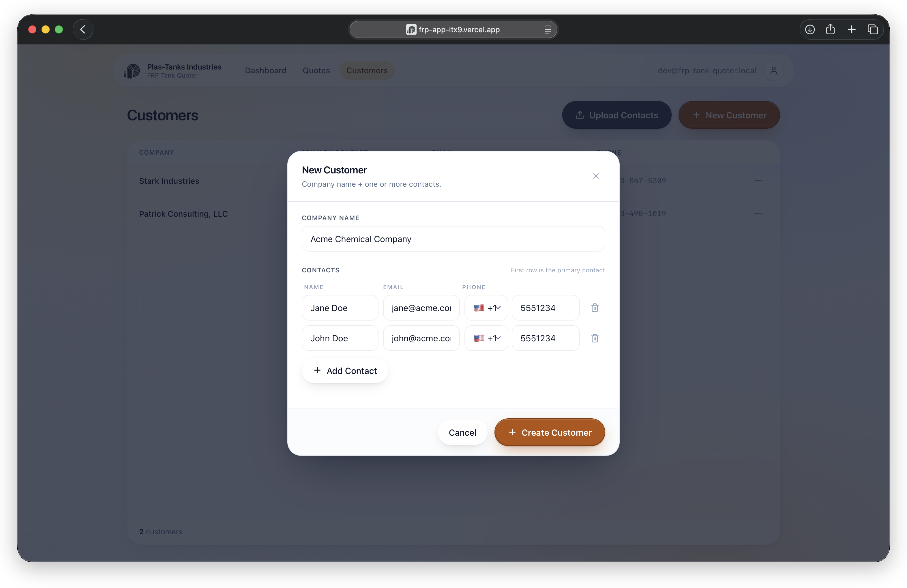Click the Plas-Tanks Industries logo
This screenshot has width=907, height=588.
[x=132, y=71]
